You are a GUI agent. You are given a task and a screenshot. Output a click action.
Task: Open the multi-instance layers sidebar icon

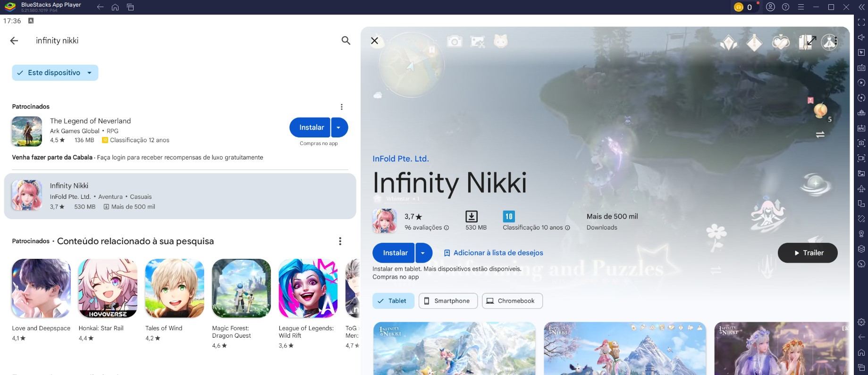pos(861,249)
